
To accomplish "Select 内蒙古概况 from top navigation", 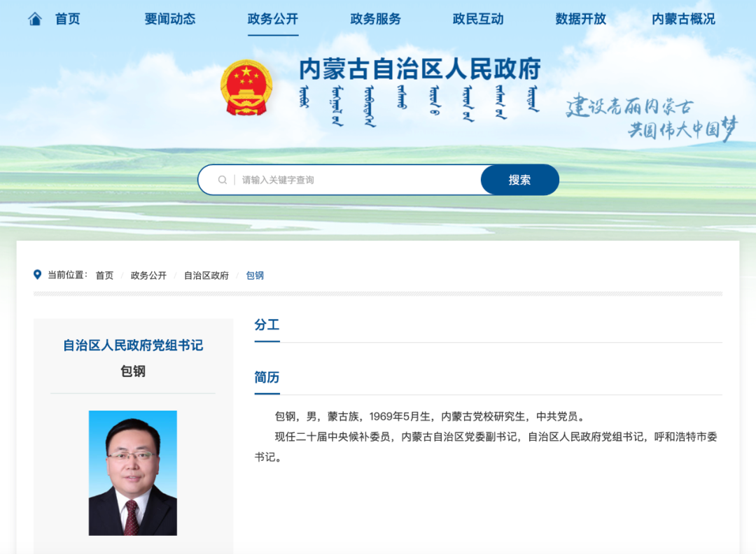I will (x=682, y=20).
